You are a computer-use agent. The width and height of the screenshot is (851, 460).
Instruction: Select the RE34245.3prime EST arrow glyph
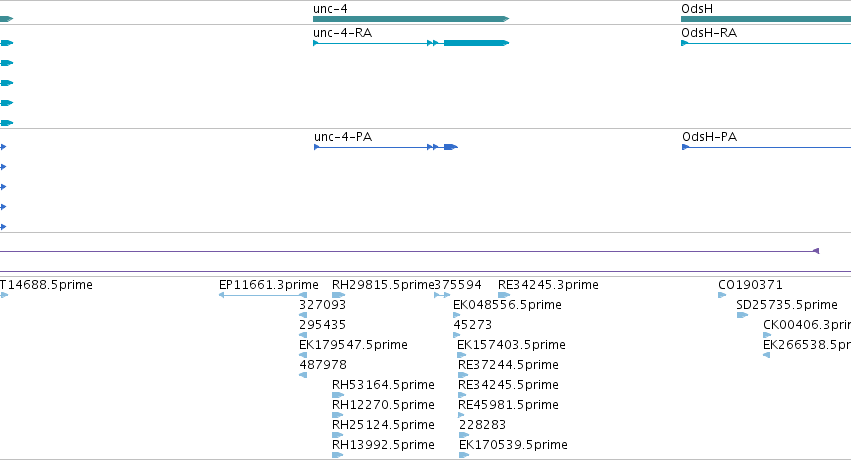point(504,295)
